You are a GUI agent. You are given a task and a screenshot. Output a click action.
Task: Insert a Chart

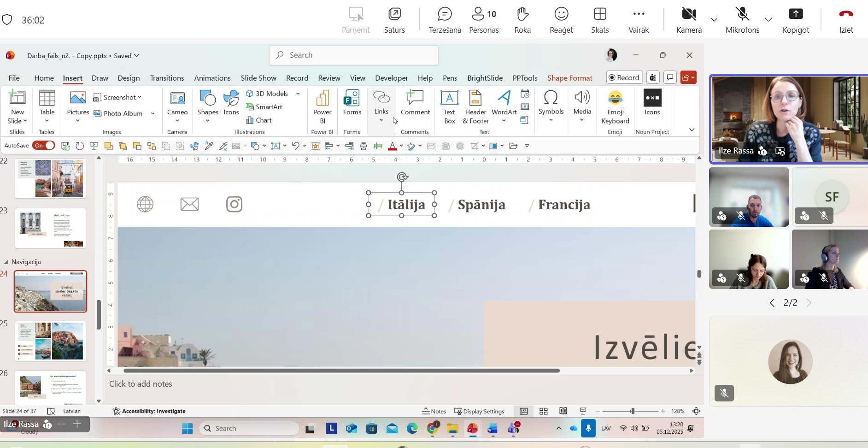pyautogui.click(x=259, y=120)
